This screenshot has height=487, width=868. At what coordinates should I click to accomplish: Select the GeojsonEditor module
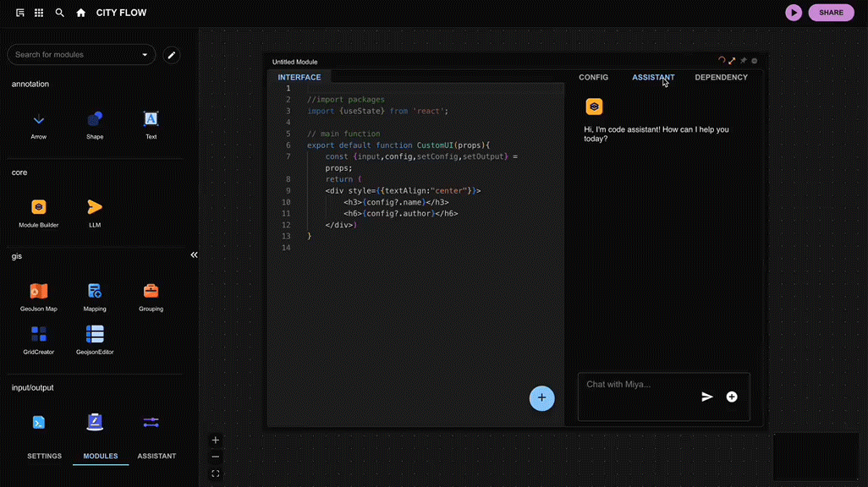(95, 341)
